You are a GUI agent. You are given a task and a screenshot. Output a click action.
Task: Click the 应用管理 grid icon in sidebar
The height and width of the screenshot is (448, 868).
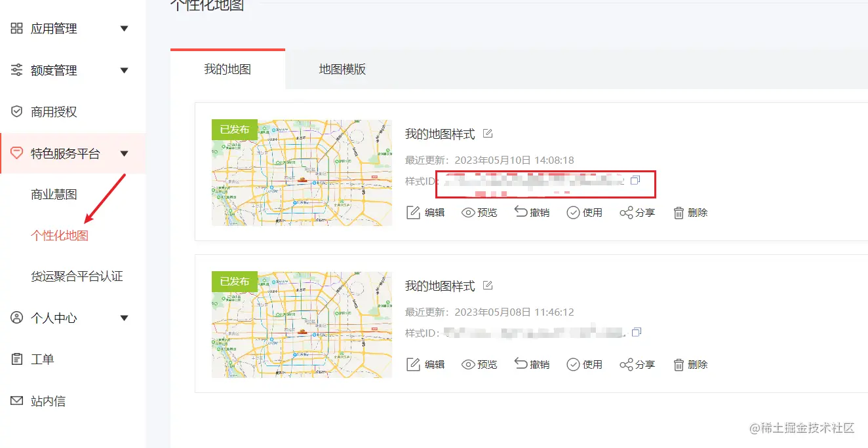[x=17, y=28]
